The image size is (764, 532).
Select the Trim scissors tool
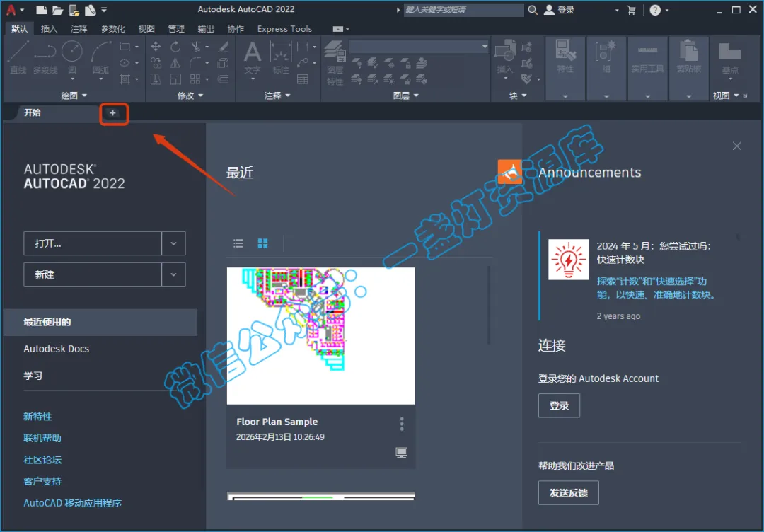click(196, 47)
